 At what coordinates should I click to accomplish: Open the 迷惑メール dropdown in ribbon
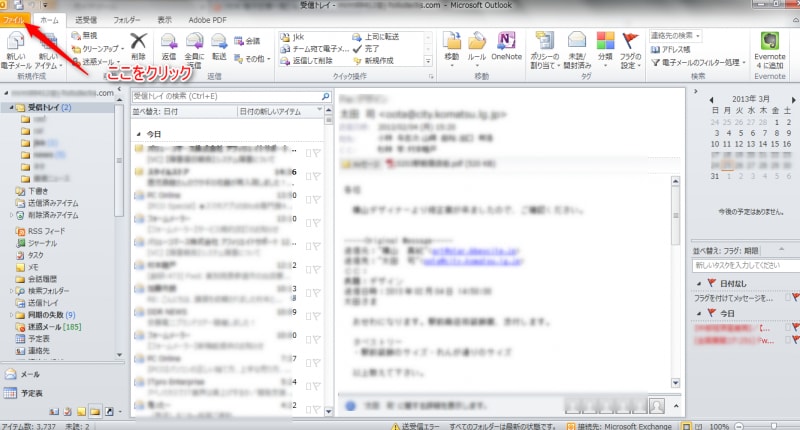[96, 62]
